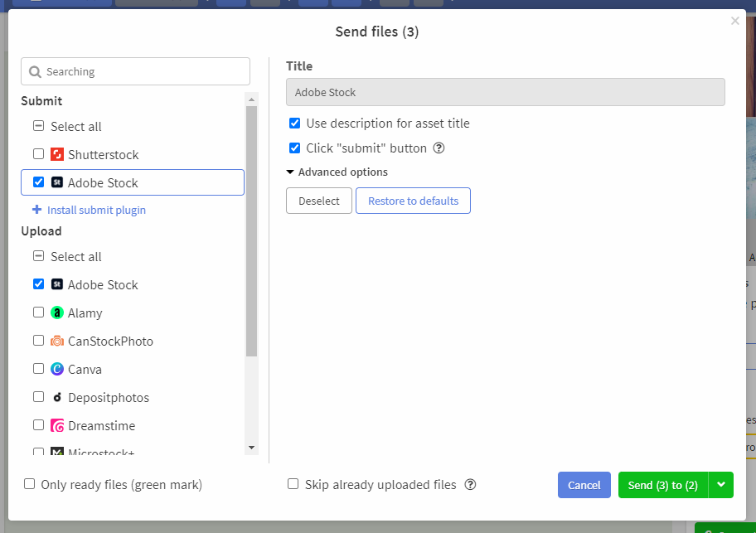Click the plus icon for Install submit plugin
The image size is (756, 533).
pyautogui.click(x=36, y=210)
